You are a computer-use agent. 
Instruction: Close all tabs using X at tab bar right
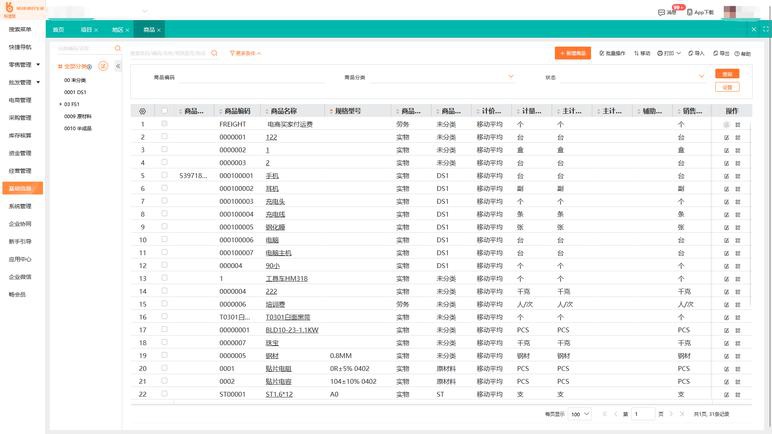(x=754, y=29)
